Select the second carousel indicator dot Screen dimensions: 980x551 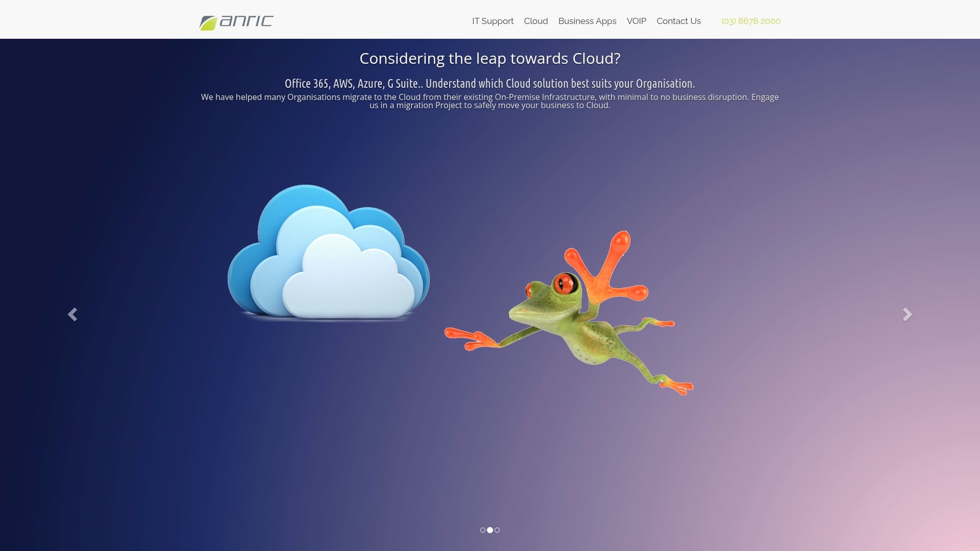pyautogui.click(x=490, y=530)
